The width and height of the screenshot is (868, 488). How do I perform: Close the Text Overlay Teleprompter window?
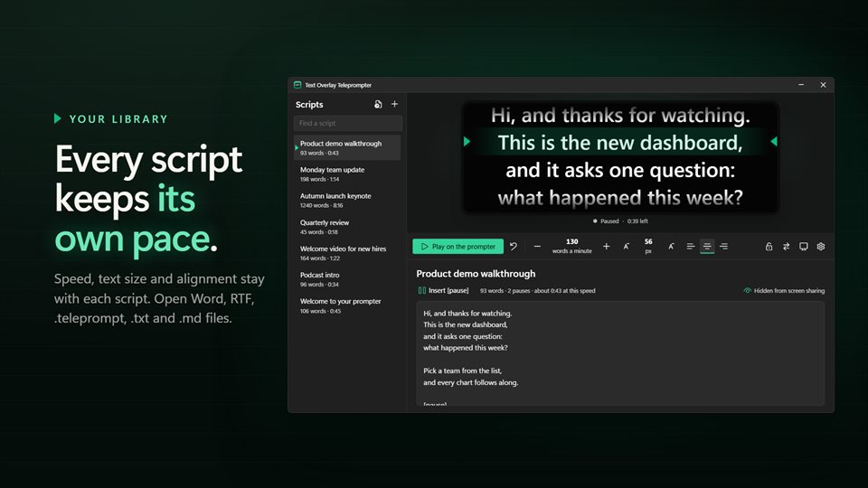[823, 85]
